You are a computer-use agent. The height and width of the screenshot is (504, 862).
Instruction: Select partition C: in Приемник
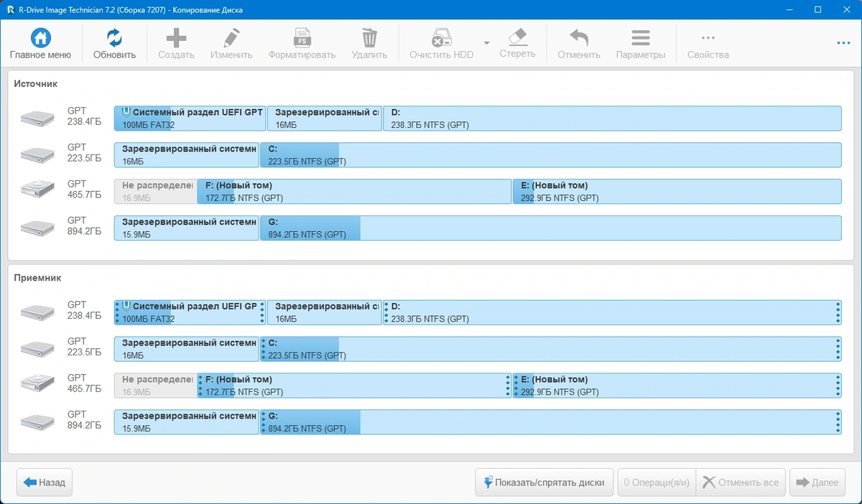(550, 350)
